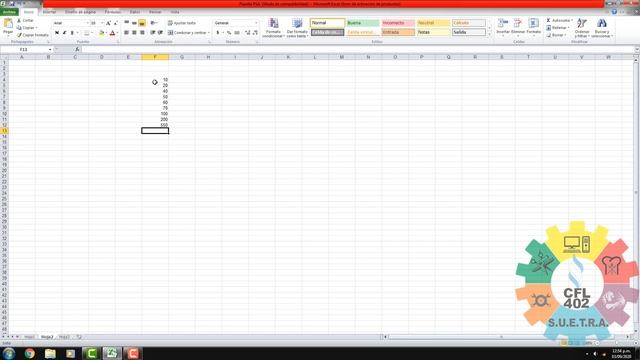Center text horizontally

coord(134,33)
